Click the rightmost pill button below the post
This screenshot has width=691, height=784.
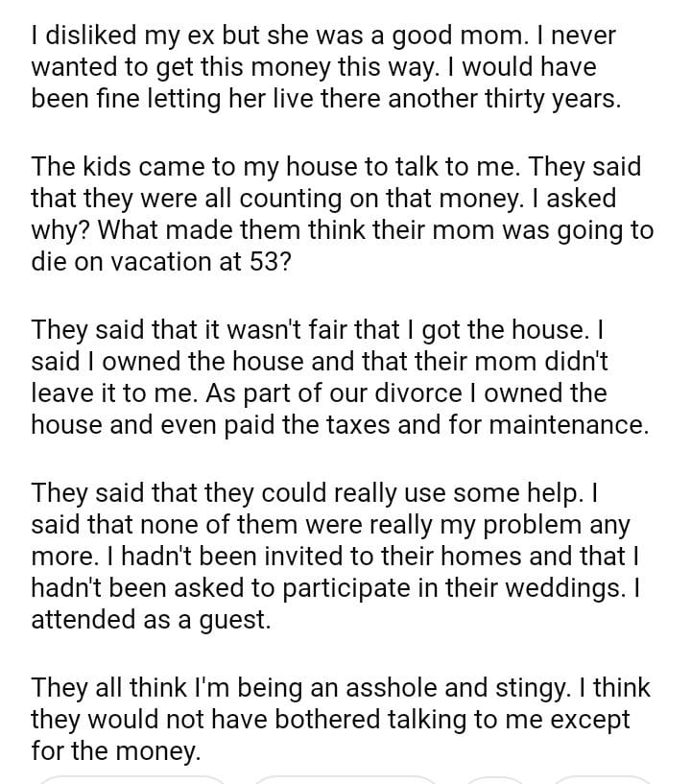click(x=605, y=779)
